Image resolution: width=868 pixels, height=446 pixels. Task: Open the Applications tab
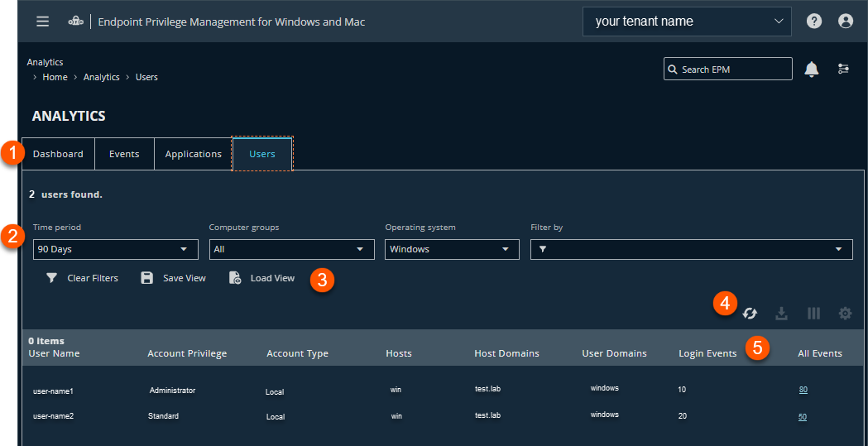(x=193, y=154)
